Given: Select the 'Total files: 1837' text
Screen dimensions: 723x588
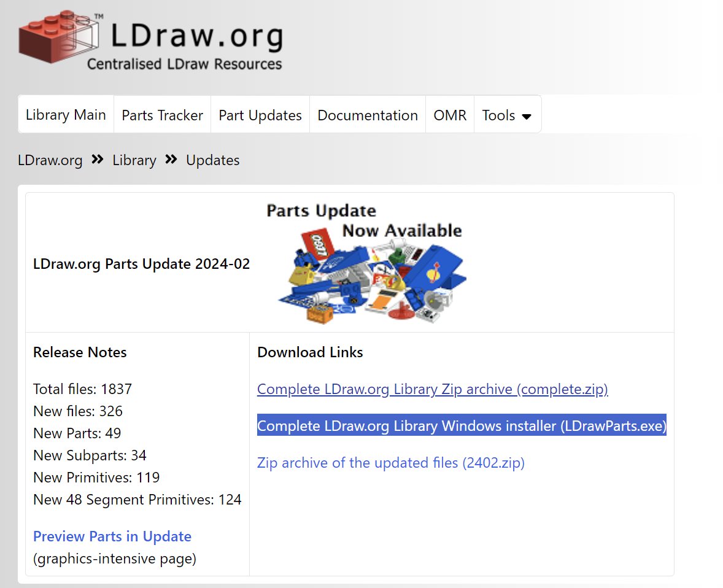Looking at the screenshot, I should tap(82, 389).
